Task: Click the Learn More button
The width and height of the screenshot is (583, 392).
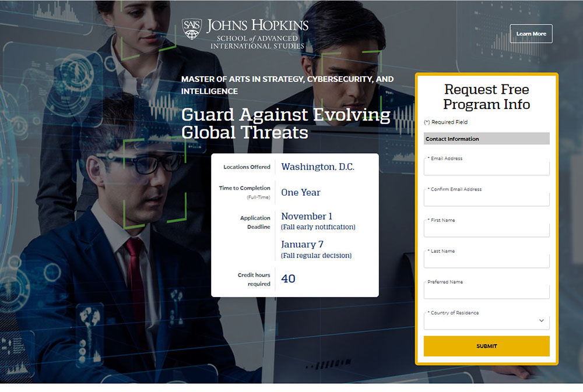Action: click(531, 34)
